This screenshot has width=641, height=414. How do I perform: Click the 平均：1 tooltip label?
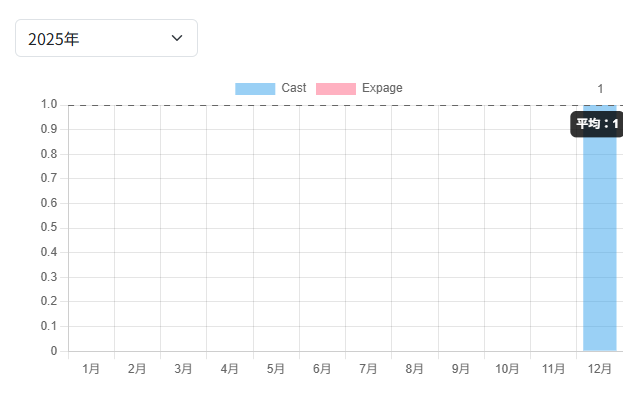(598, 123)
